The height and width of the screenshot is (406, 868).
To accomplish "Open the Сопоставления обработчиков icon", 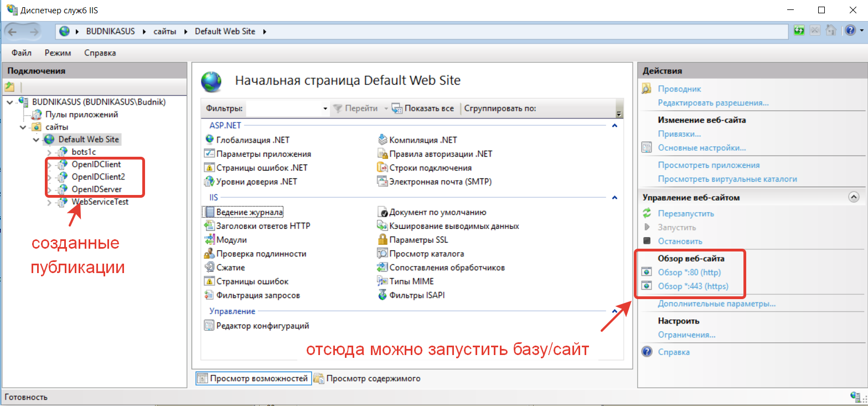I will pos(382,267).
